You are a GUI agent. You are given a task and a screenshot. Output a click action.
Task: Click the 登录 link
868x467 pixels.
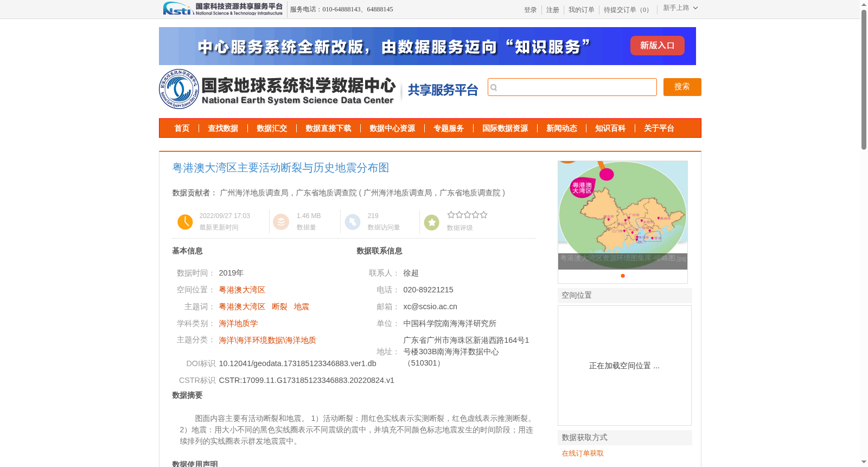coord(530,10)
